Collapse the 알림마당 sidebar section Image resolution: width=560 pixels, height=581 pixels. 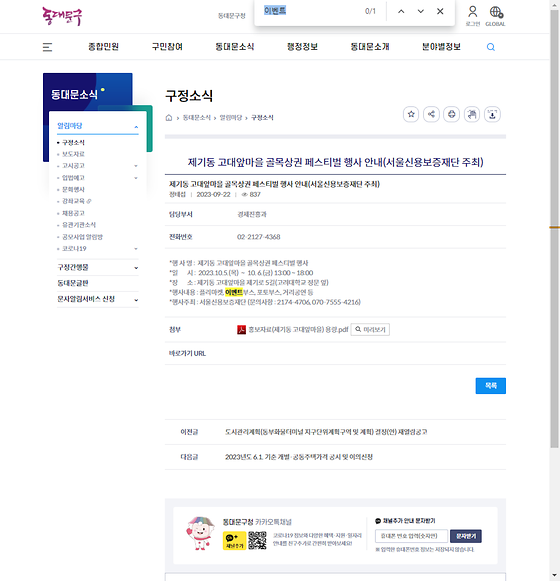[x=98, y=126]
